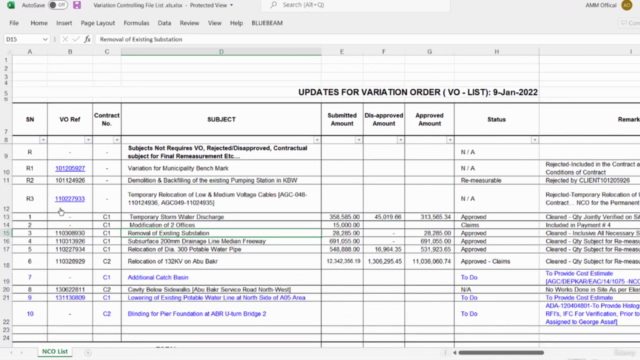Open the Status column filter dropdown
This screenshot has width=640, height=360.
[x=534, y=140]
